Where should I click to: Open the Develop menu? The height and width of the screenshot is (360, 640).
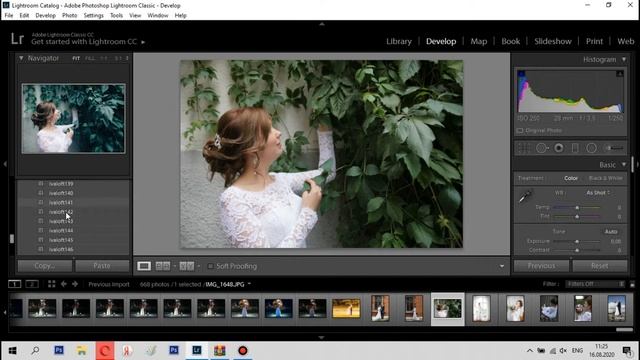pos(45,16)
